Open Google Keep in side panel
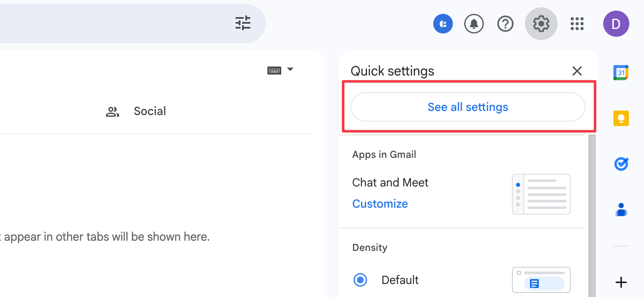The image size is (644, 297). tap(621, 118)
